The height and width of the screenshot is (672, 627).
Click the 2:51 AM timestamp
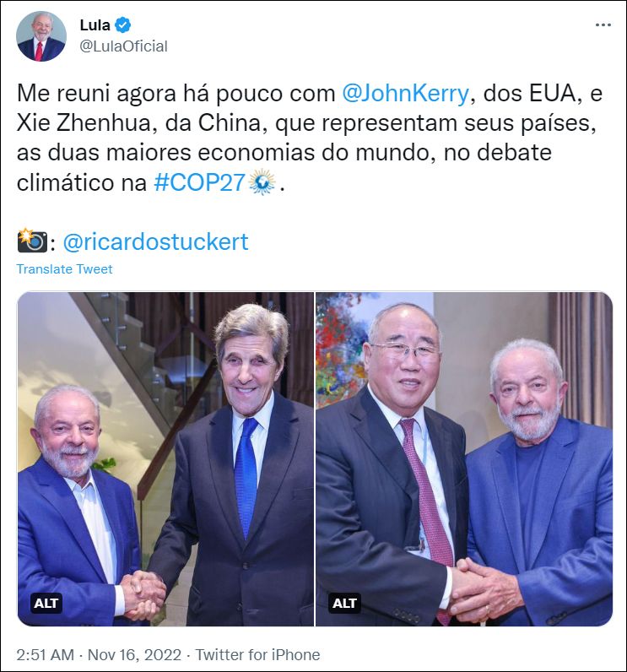coord(45,655)
